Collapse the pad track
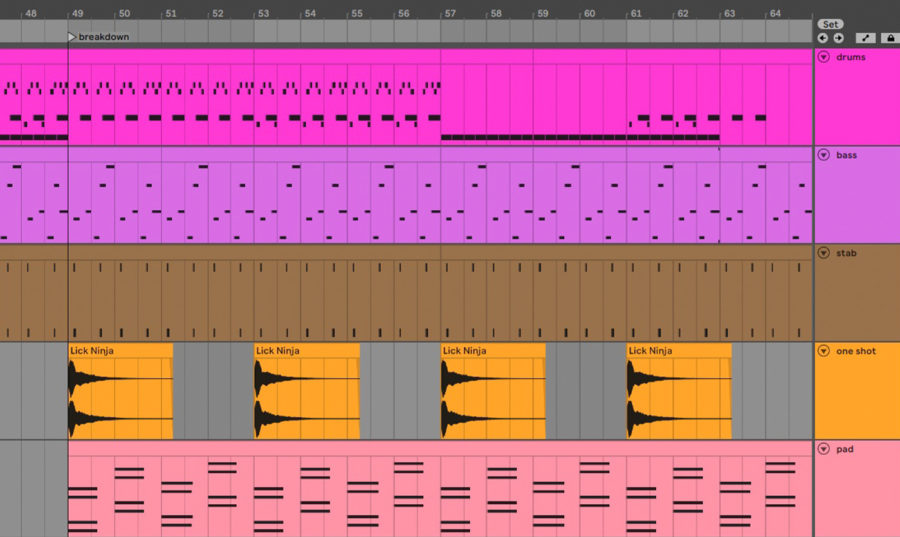The width and height of the screenshot is (900, 537). pyautogui.click(x=824, y=449)
